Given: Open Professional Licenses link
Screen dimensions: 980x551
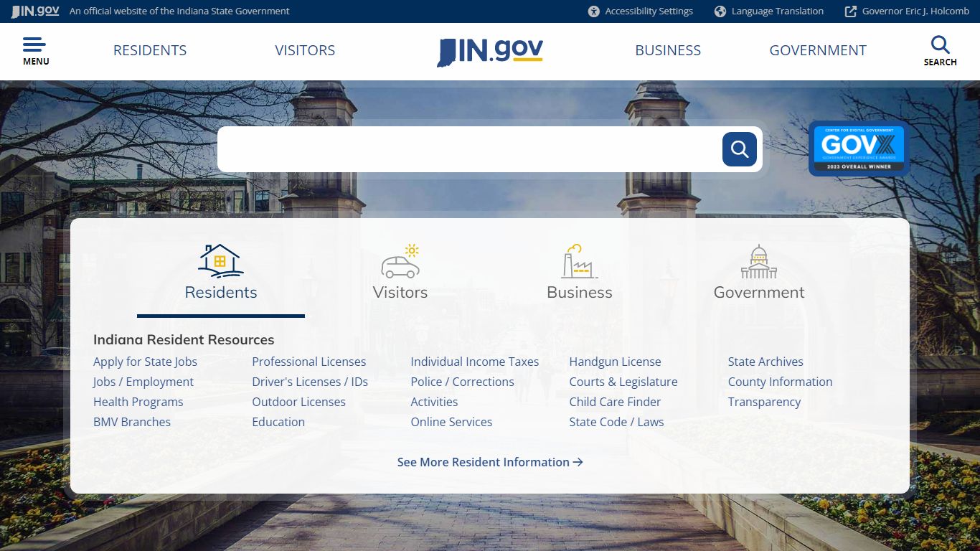Looking at the screenshot, I should [309, 362].
